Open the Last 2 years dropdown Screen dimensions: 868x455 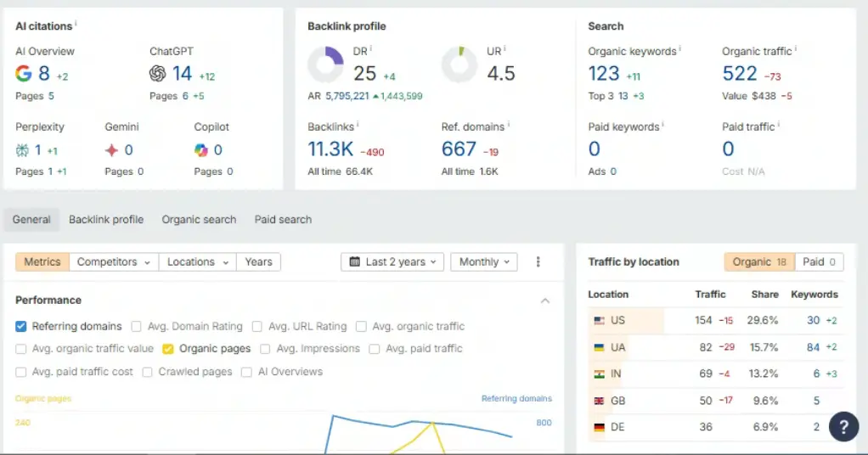tap(392, 261)
